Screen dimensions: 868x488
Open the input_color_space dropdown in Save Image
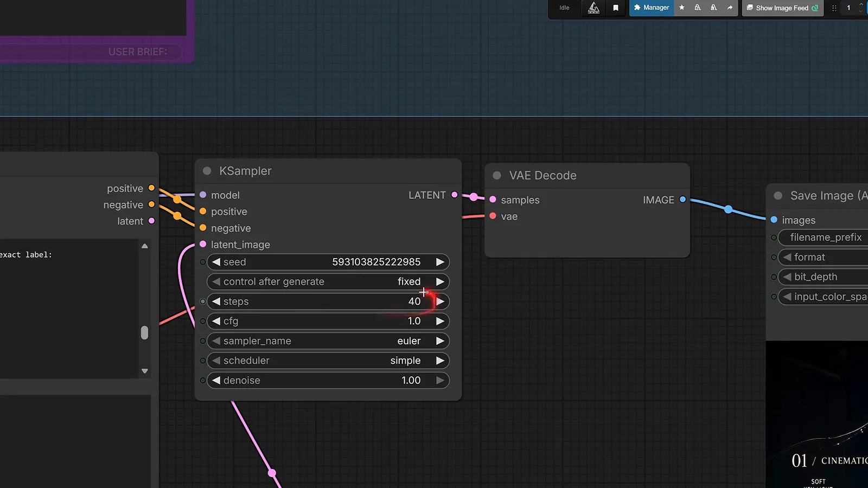tap(823, 297)
